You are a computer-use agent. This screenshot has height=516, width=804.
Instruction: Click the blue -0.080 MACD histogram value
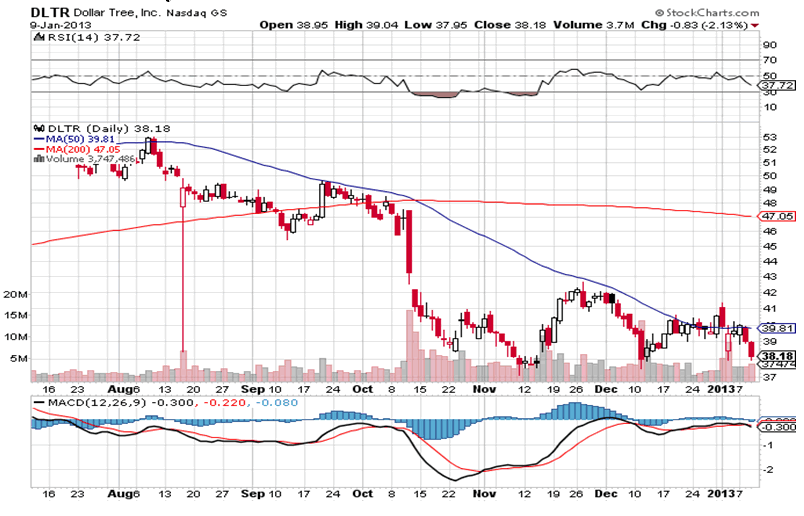pos(275,403)
